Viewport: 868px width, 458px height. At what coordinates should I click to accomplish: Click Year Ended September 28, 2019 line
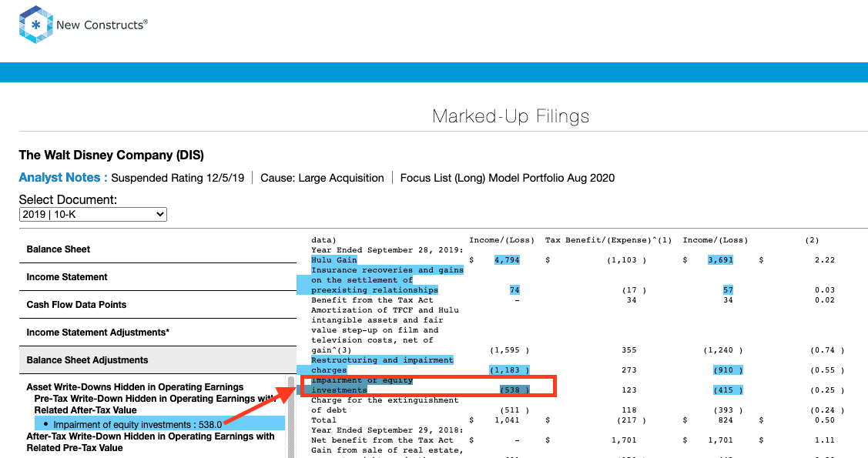(387, 250)
